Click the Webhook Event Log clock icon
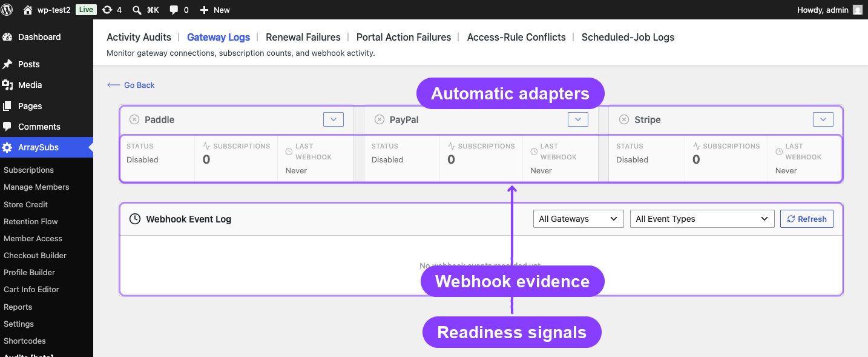 click(135, 219)
